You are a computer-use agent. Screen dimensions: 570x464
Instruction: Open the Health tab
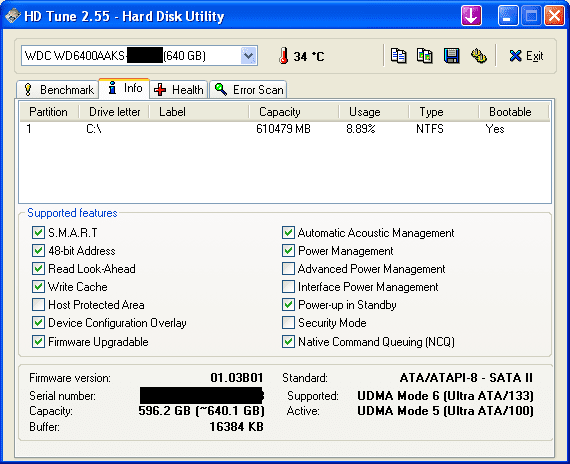pyautogui.click(x=178, y=89)
